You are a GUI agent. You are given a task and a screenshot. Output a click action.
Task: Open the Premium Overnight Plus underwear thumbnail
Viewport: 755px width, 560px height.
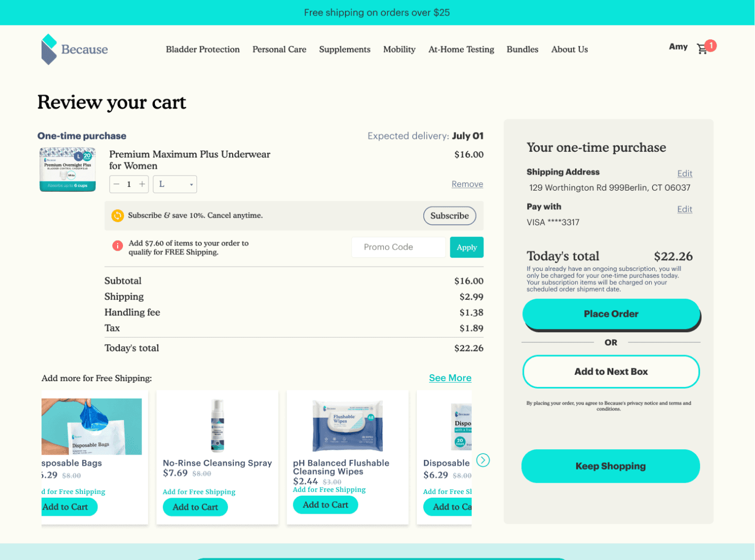(68, 169)
